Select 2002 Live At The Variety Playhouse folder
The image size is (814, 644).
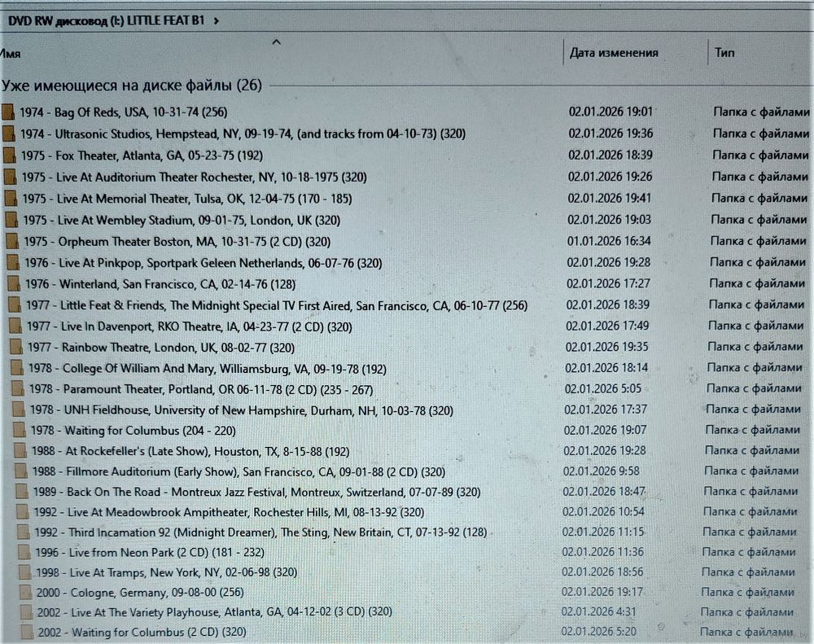(219, 611)
